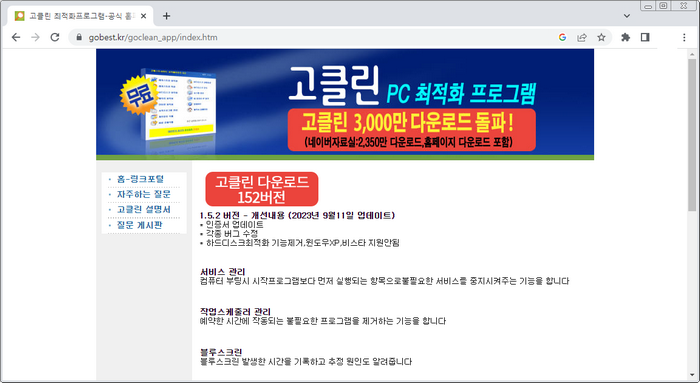Open 질문 게시판 sidebar link
The width and height of the screenshot is (700, 383).
139,225
